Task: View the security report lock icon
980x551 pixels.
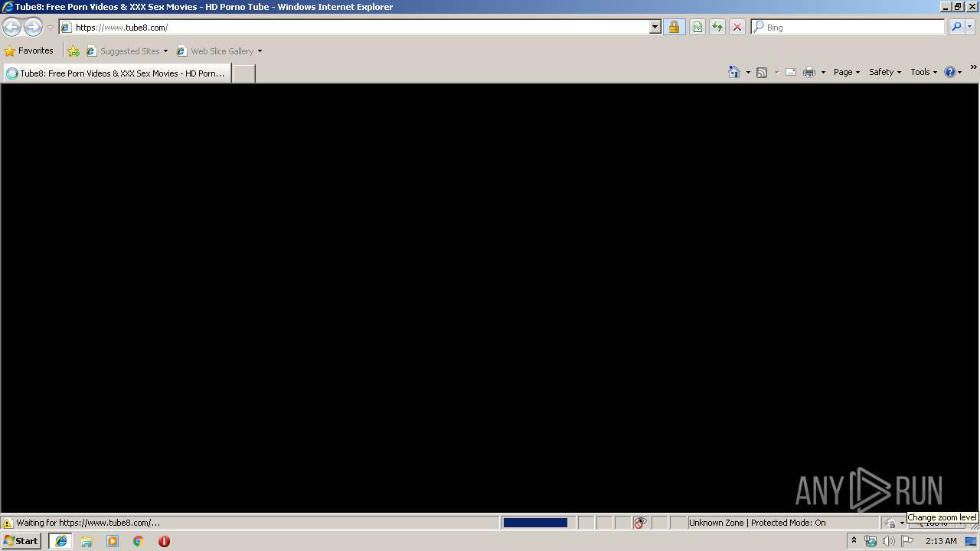Action: (x=674, y=27)
